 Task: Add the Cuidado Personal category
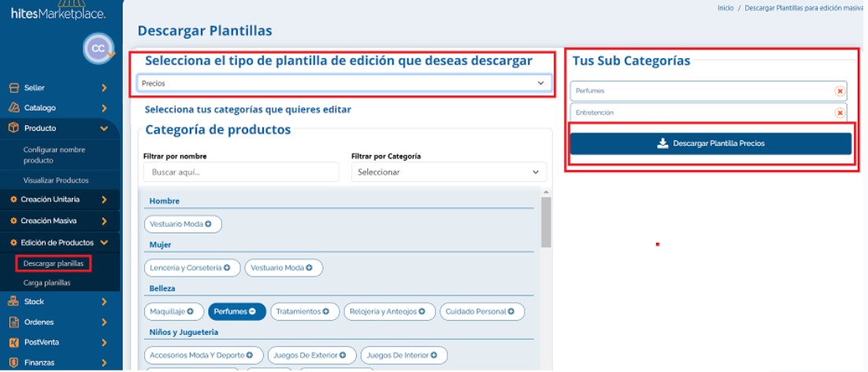pyautogui.click(x=482, y=311)
